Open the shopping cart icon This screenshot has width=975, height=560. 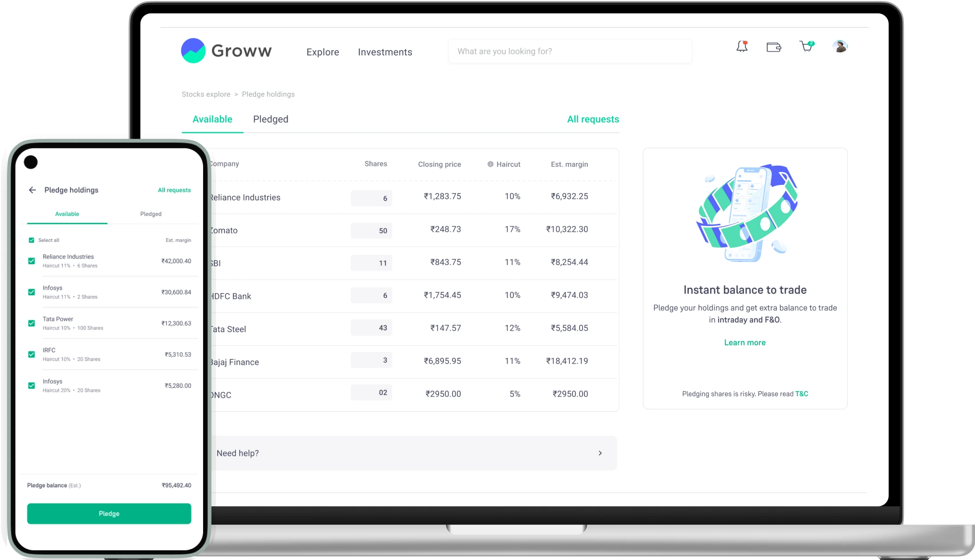(x=806, y=47)
